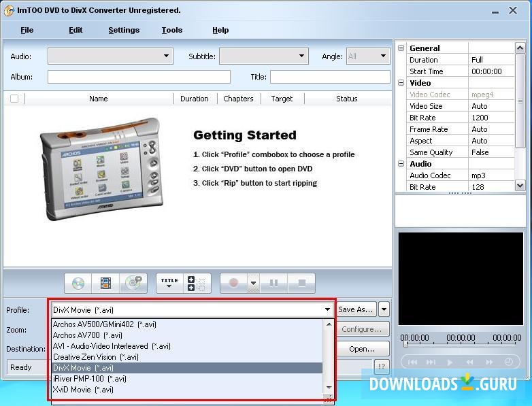Click the DVD info disc icon
Viewport: 532px width, 406px height.
[133, 283]
